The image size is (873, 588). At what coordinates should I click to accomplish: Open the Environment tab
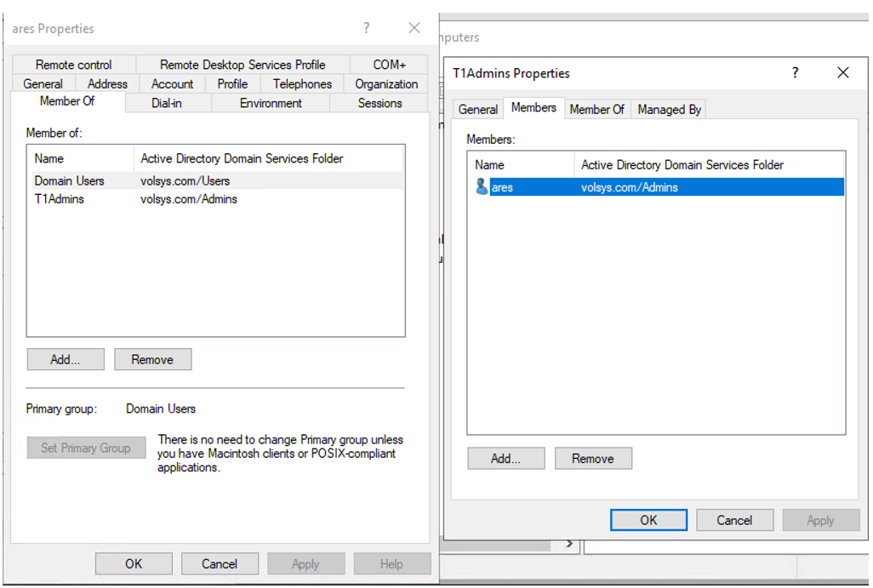click(270, 103)
